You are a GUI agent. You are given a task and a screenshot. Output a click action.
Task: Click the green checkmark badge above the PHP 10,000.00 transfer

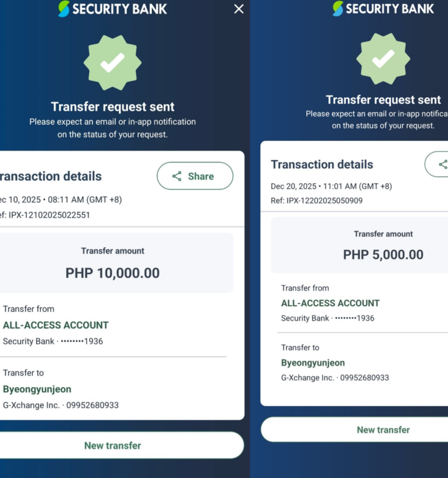pyautogui.click(x=112, y=62)
